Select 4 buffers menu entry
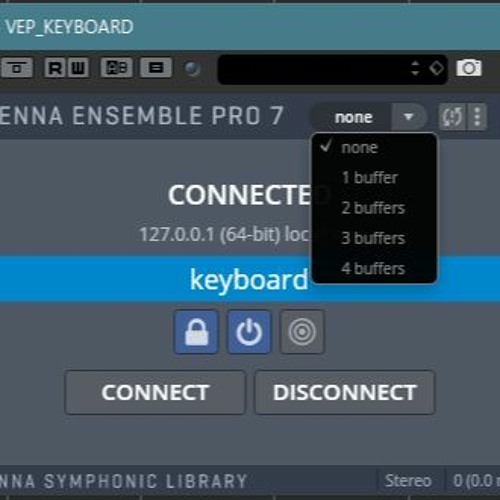This screenshot has width=500, height=500. pos(374,268)
